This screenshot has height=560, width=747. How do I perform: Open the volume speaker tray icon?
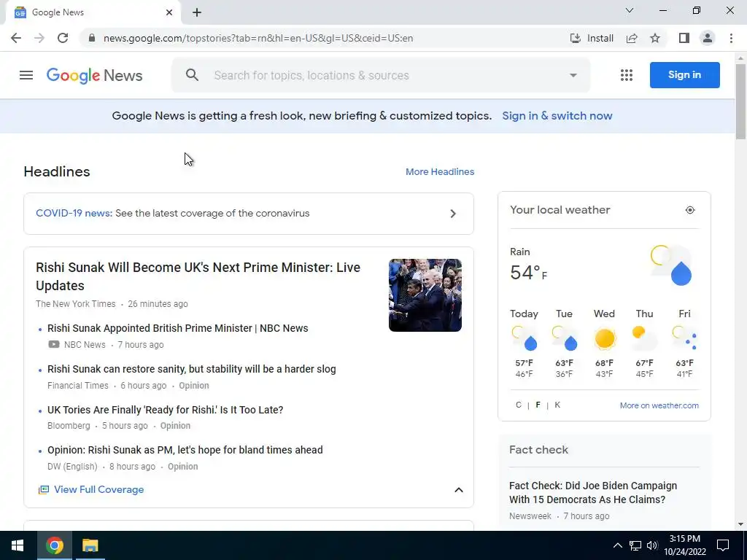[652, 545]
